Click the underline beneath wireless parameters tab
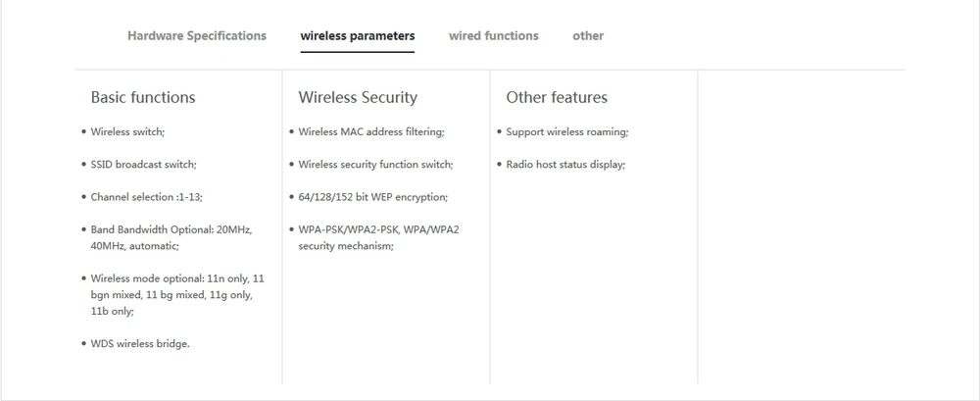 (358, 51)
